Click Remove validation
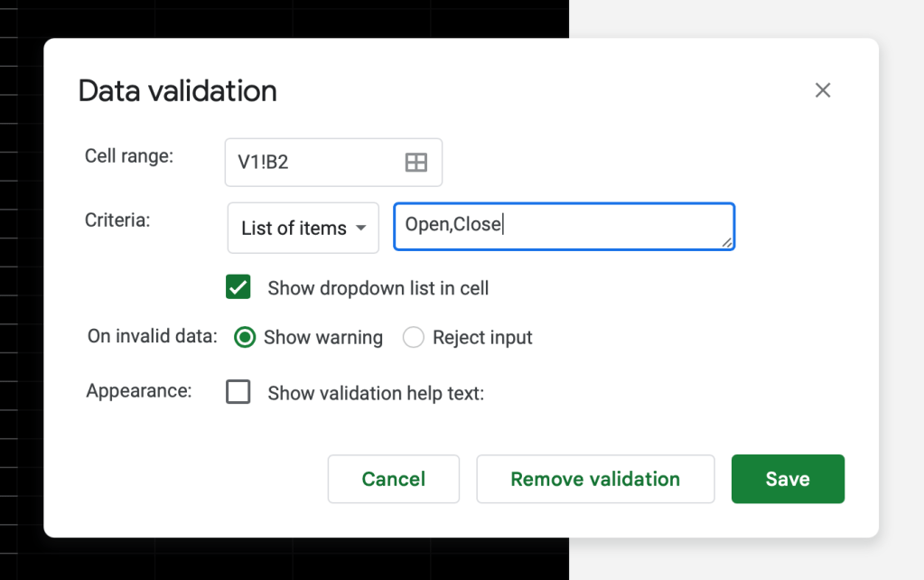Screen dimensions: 924x580 (x=595, y=479)
